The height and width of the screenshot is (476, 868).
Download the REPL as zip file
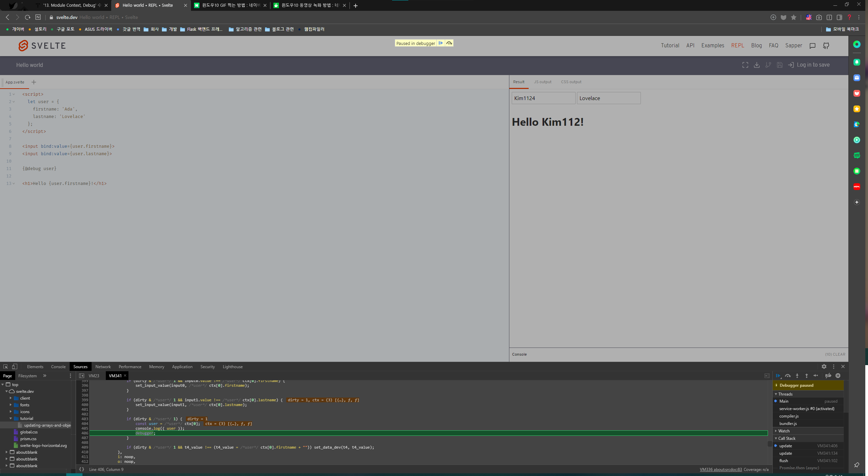[757, 65]
